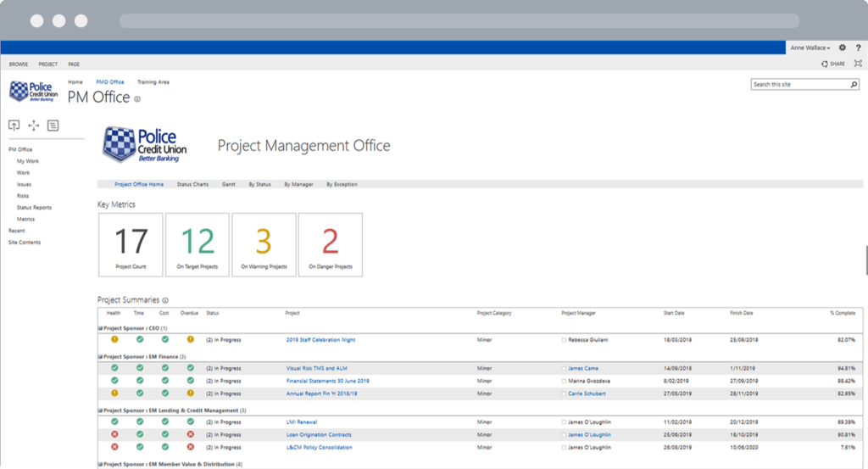Click the list page icon in sidebar
Screen dimensions: 868x469
[53, 126]
